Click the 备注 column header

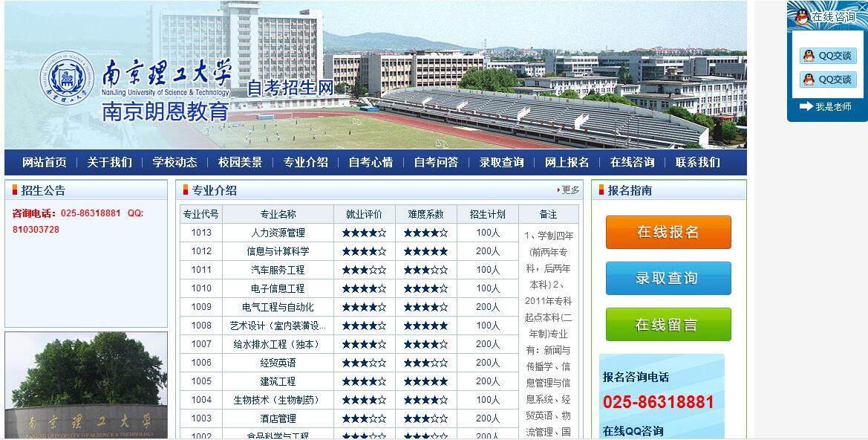[x=549, y=214]
